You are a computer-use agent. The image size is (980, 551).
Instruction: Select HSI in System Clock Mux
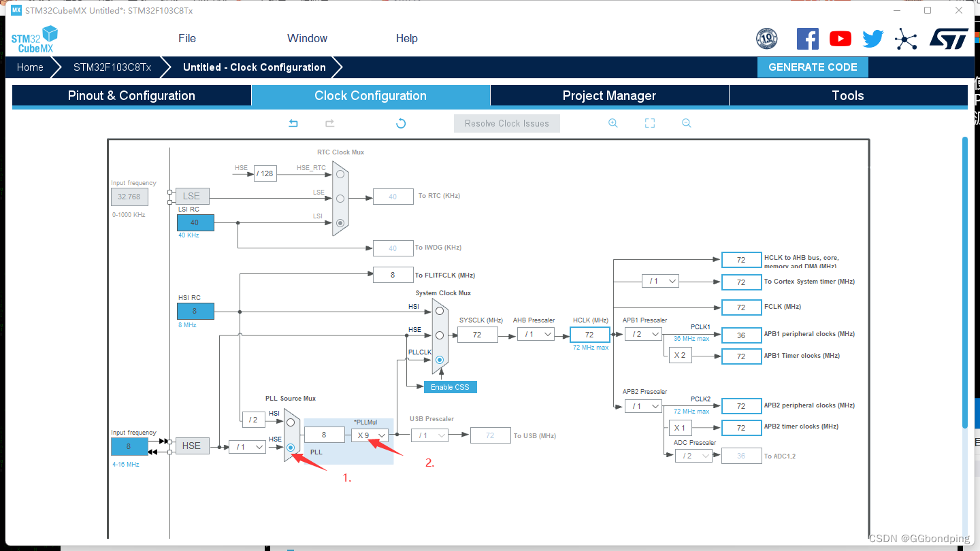440,311
